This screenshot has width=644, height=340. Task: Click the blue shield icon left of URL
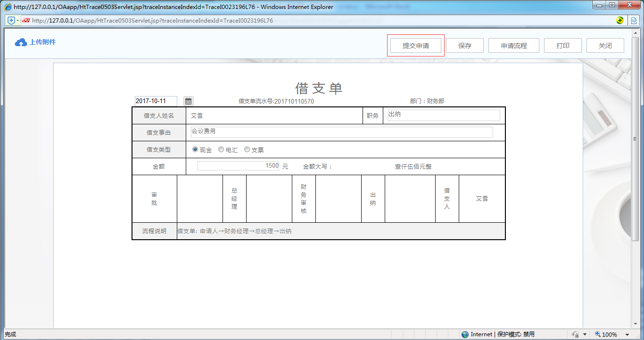(10, 20)
